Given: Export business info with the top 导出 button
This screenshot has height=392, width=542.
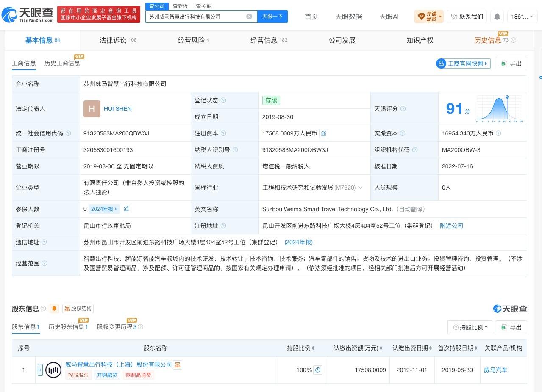Looking at the screenshot, I should tap(511, 63).
